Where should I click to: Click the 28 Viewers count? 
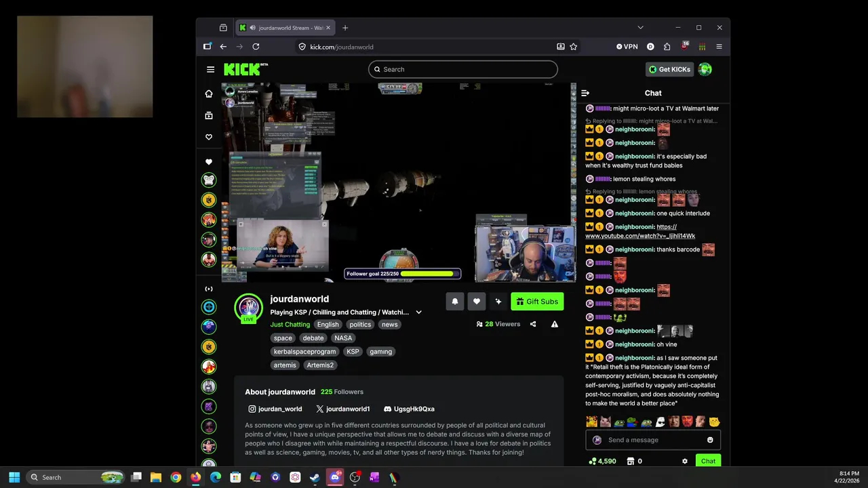pyautogui.click(x=498, y=324)
